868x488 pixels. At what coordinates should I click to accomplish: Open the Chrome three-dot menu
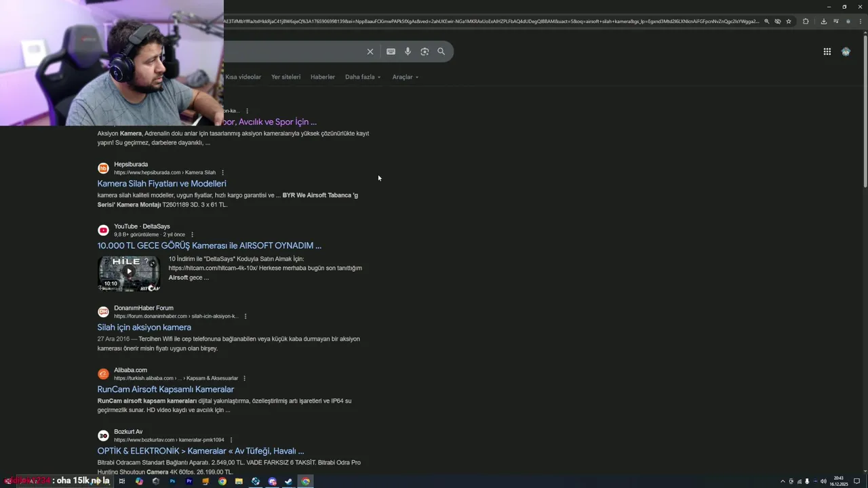860,21
